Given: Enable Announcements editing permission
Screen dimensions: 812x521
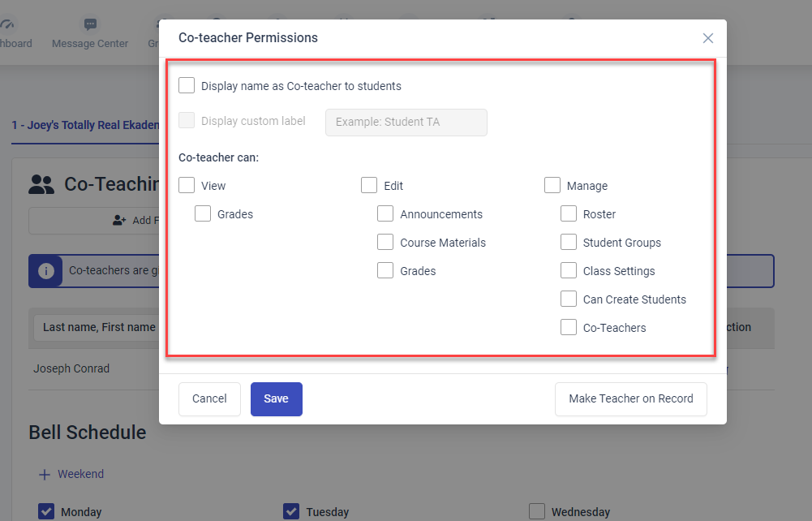Looking at the screenshot, I should [x=385, y=214].
